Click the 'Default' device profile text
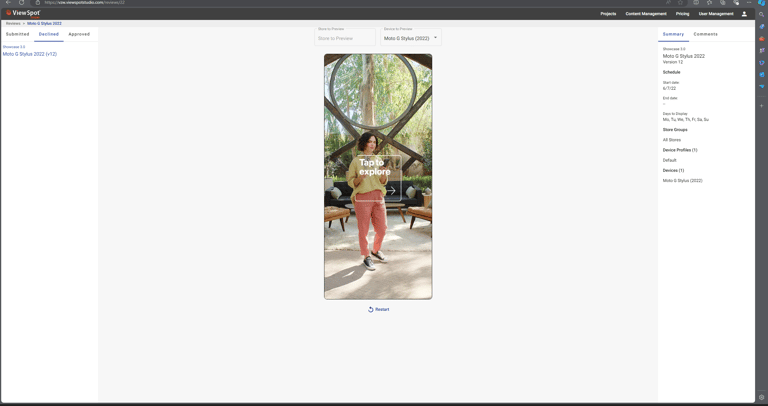Image resolution: width=768 pixels, height=406 pixels. pyautogui.click(x=670, y=160)
